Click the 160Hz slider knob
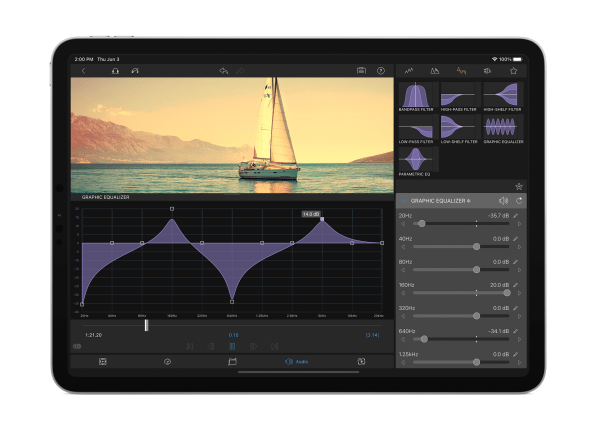This screenshot has width=596, height=431. click(x=507, y=293)
